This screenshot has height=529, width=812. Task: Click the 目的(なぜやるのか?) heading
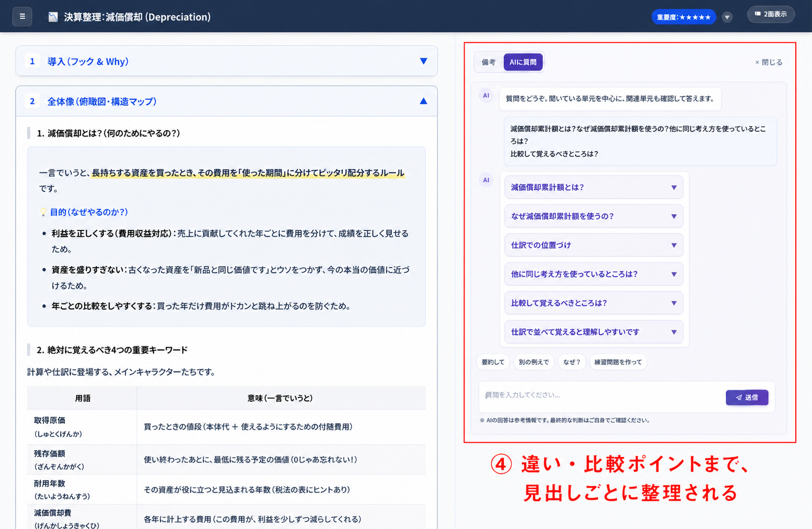pyautogui.click(x=89, y=212)
